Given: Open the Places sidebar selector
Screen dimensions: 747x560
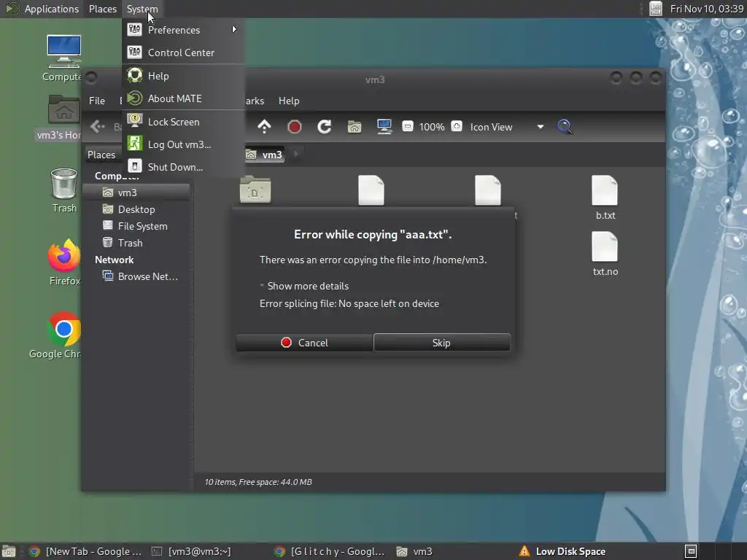Looking at the screenshot, I should click(x=102, y=155).
